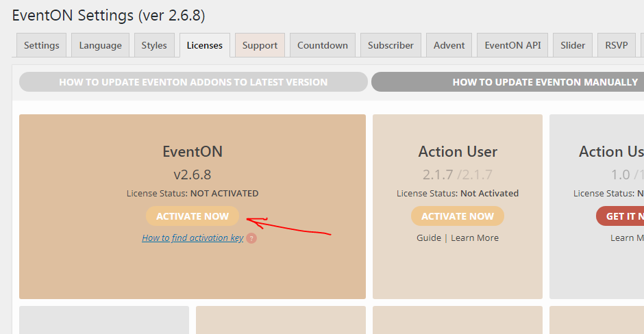Go to the Support tab
644x334 pixels.
click(260, 45)
